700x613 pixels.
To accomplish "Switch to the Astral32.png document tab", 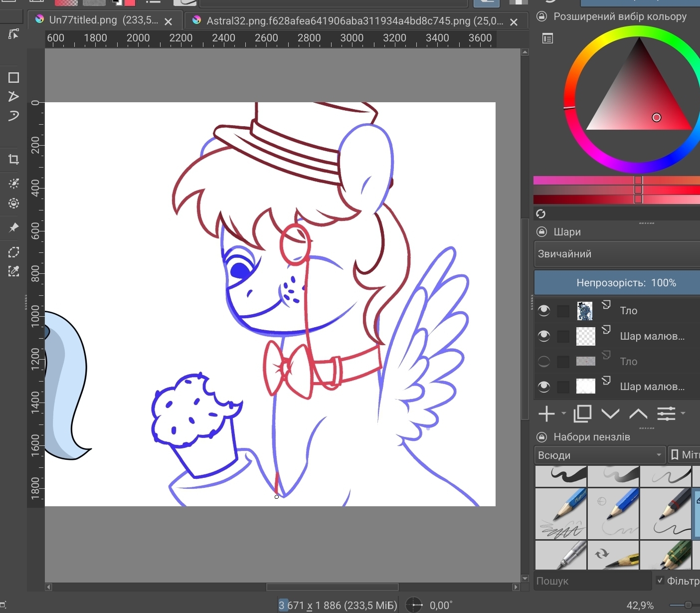I will tap(354, 21).
